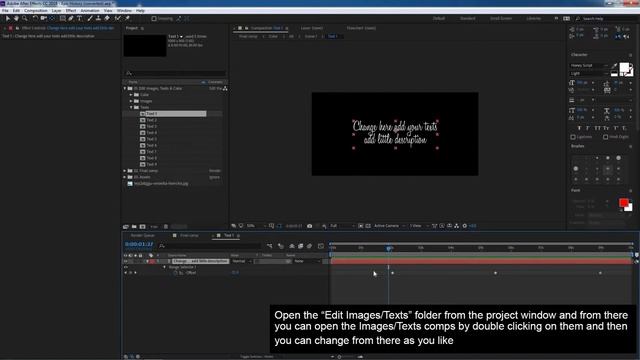Select the Zoom magnifier tool
The image size is (640, 360).
click(x=25, y=18)
